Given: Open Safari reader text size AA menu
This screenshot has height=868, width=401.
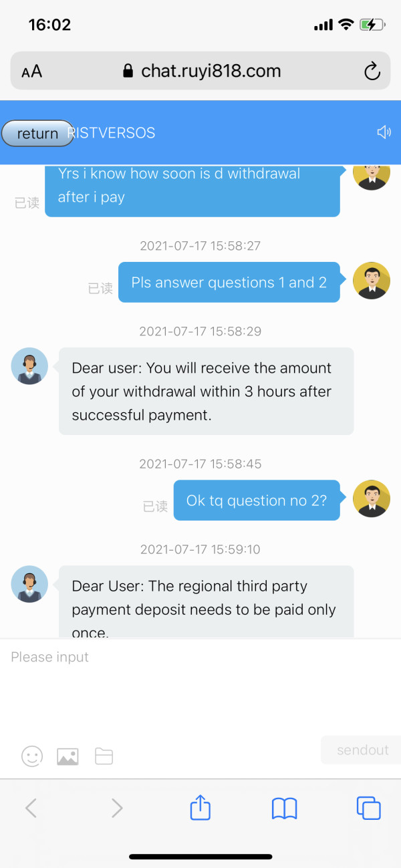Looking at the screenshot, I should coord(31,71).
